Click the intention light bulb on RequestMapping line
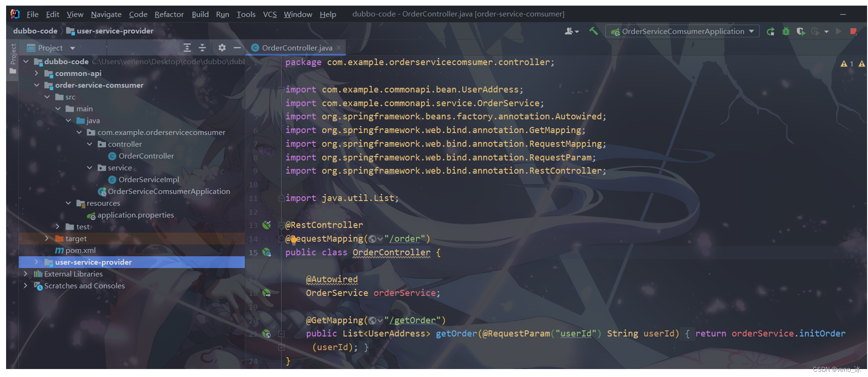This screenshot has height=377, width=868. click(x=293, y=240)
